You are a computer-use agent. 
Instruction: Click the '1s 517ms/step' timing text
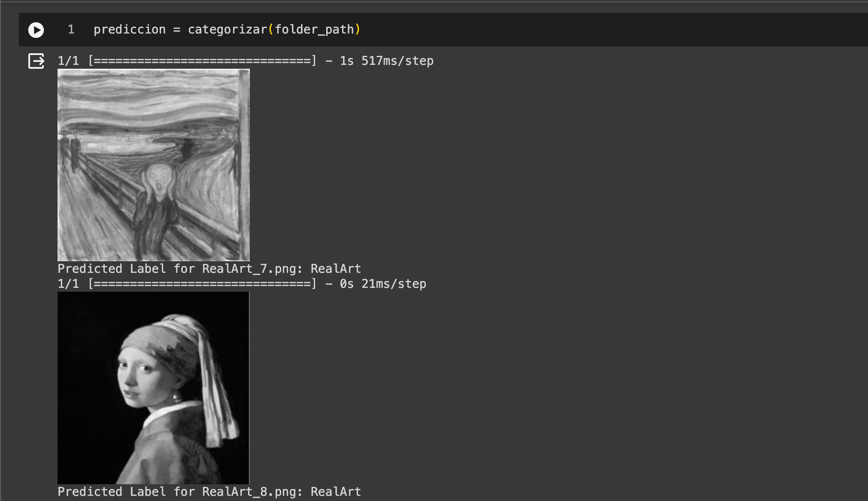[x=386, y=61]
